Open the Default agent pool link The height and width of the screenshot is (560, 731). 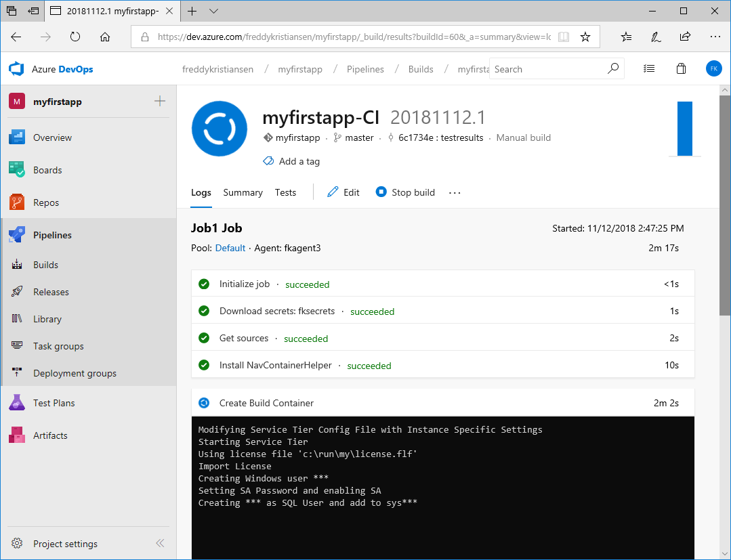point(230,248)
